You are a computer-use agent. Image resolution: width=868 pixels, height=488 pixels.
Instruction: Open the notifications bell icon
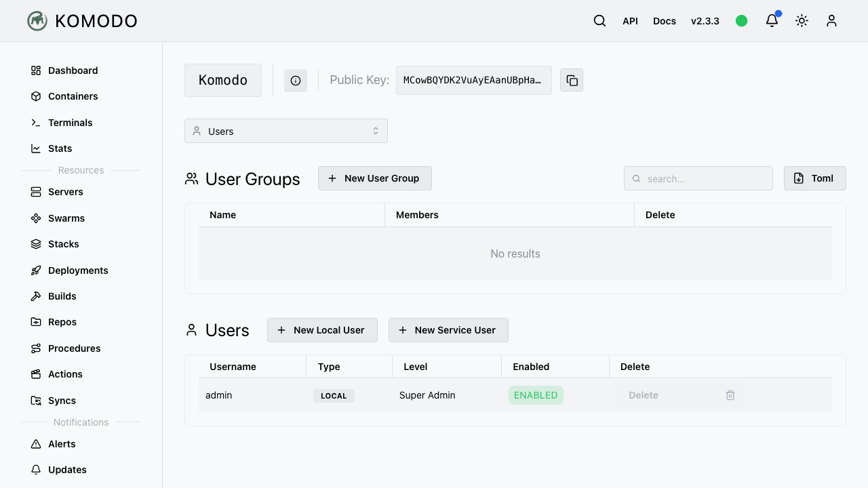click(772, 21)
